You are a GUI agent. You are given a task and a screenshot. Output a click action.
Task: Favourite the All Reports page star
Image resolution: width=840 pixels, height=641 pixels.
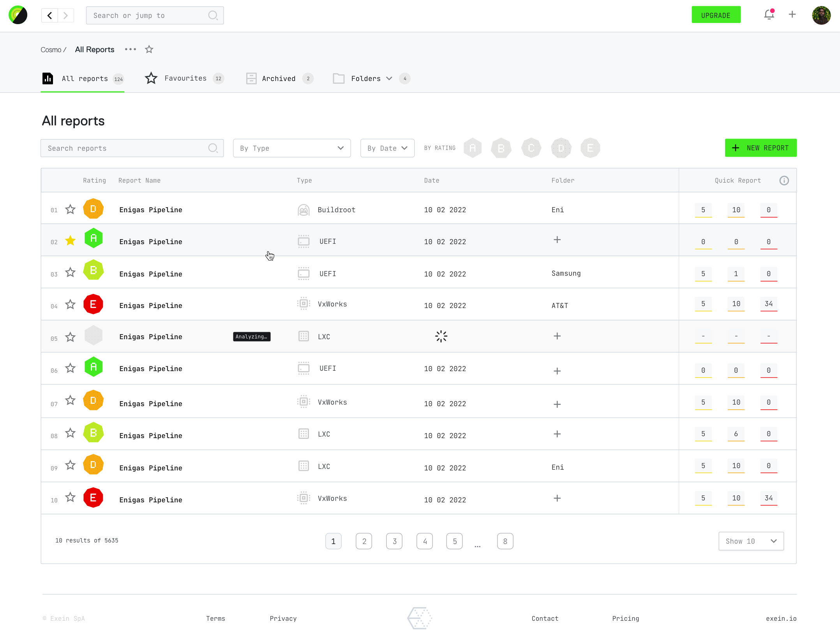[149, 49]
